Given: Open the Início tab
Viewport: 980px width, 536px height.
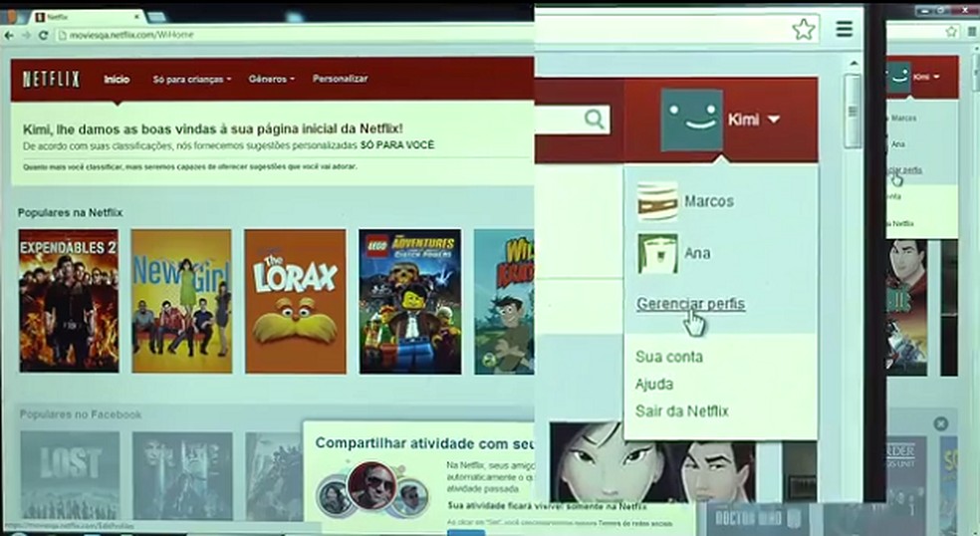Looking at the screenshot, I should [117, 80].
